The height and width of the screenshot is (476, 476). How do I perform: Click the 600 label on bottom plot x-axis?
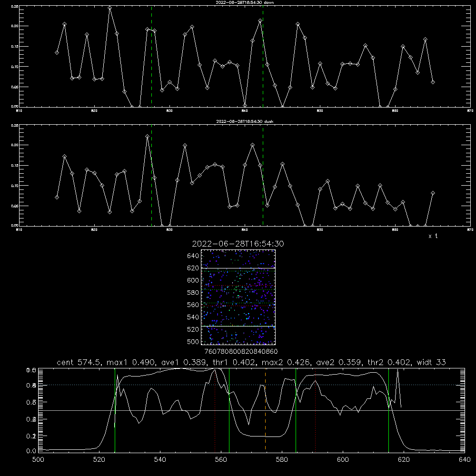pyautogui.click(x=343, y=460)
